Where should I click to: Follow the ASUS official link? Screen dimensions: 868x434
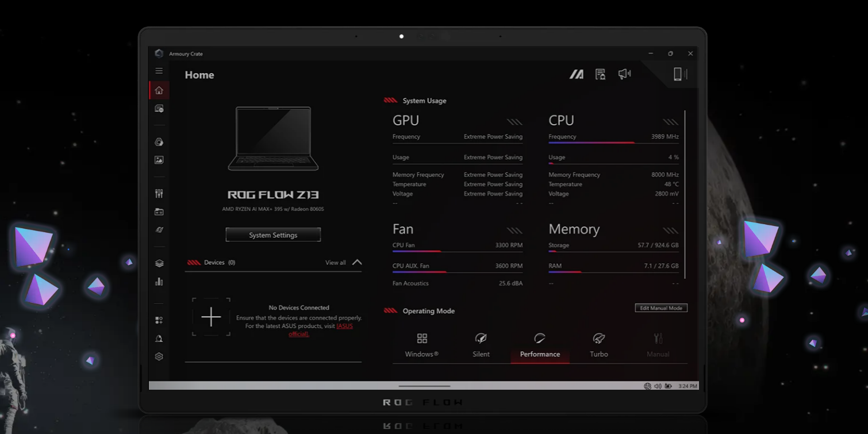coord(321,330)
